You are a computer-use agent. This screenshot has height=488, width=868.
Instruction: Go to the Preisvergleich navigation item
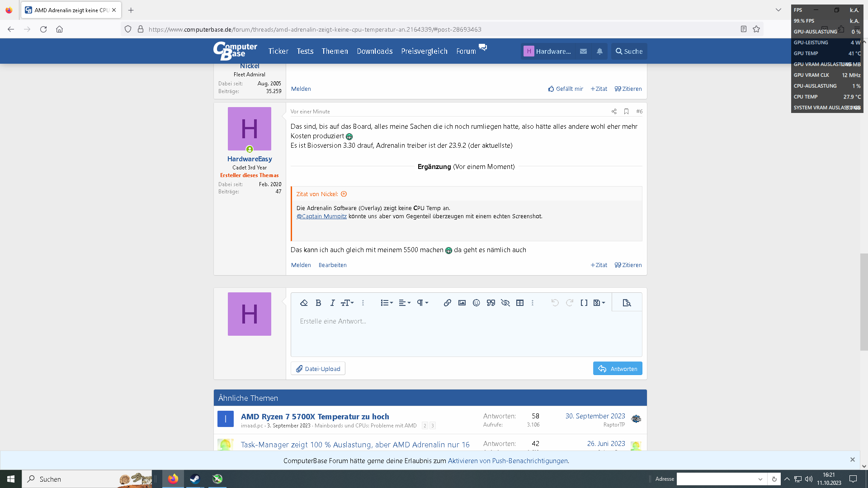click(424, 52)
